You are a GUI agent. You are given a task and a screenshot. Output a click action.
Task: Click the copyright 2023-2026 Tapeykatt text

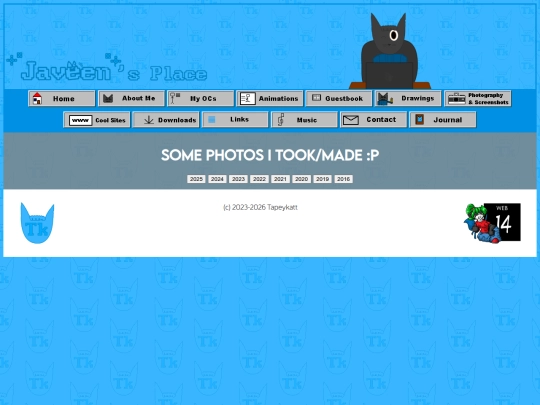[260, 207]
